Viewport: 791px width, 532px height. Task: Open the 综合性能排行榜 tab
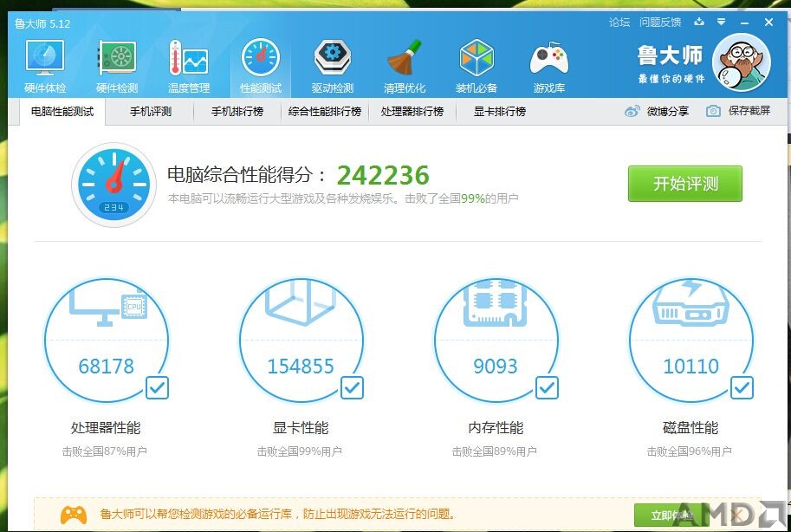click(x=324, y=111)
